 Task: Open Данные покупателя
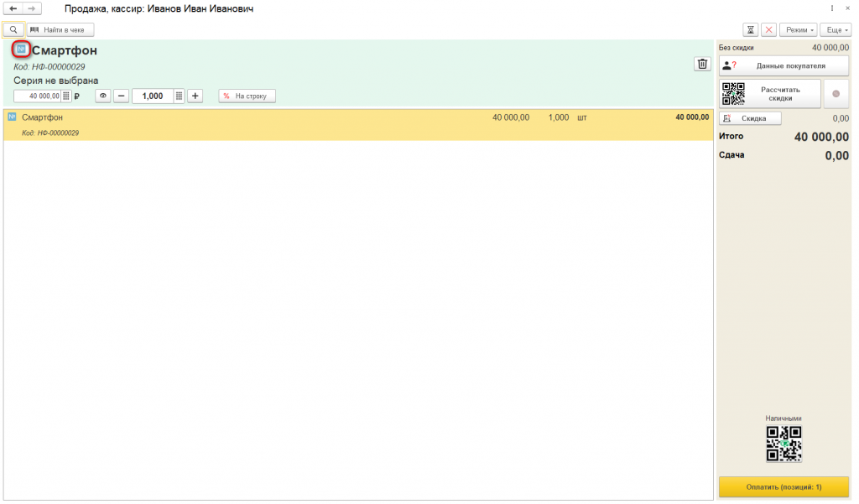click(x=784, y=65)
